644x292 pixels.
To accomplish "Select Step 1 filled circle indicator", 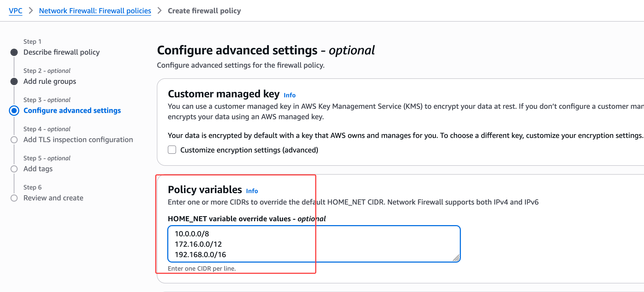I will 14,52.
